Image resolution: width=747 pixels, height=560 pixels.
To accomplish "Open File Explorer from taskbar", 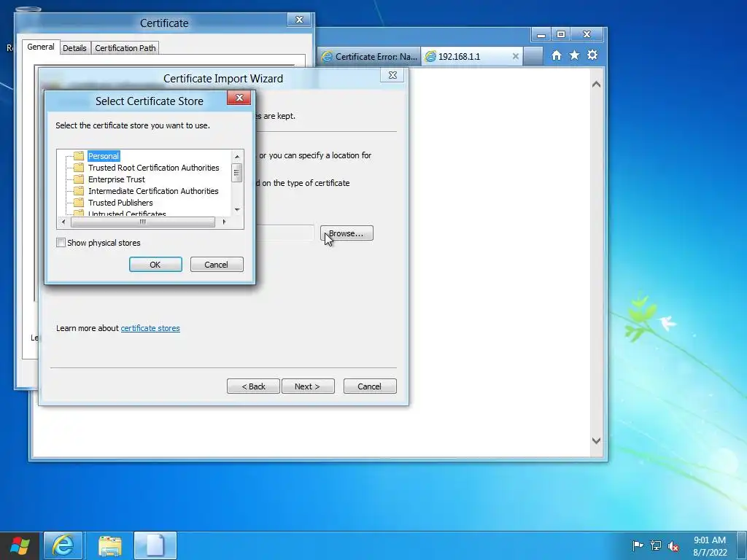I will 110,545.
